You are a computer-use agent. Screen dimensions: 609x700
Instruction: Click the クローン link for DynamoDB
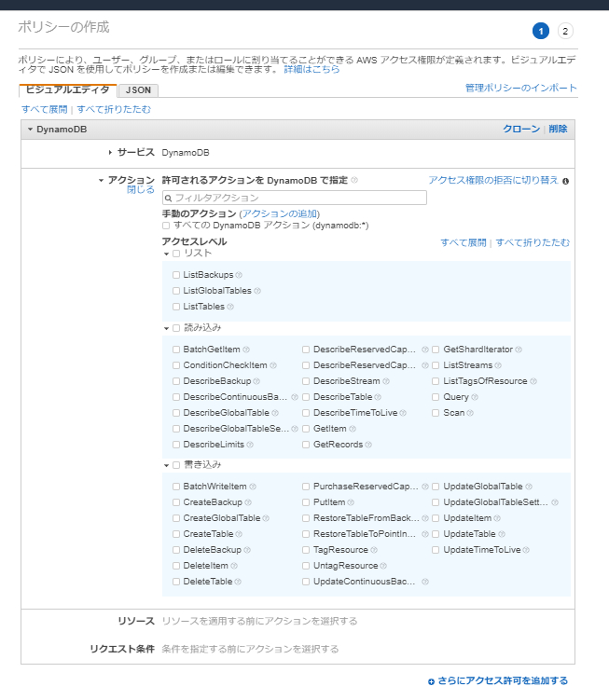[521, 129]
